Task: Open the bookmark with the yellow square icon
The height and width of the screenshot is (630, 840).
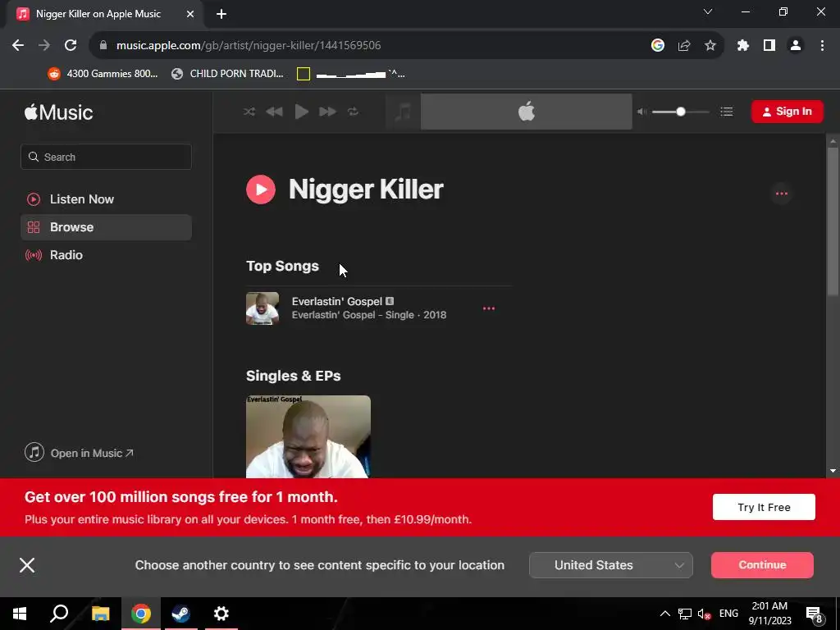Action: 351,74
